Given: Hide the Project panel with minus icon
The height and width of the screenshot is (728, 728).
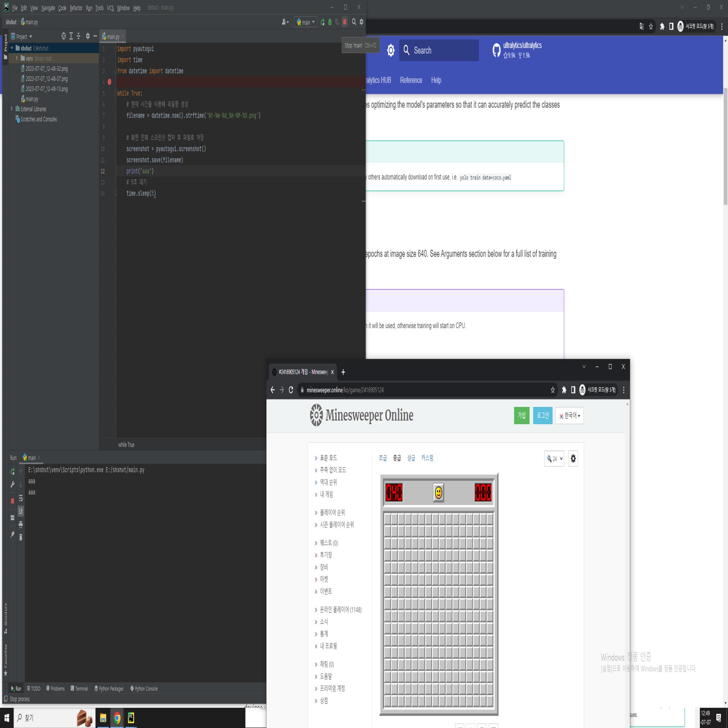Looking at the screenshot, I should coord(95,36).
